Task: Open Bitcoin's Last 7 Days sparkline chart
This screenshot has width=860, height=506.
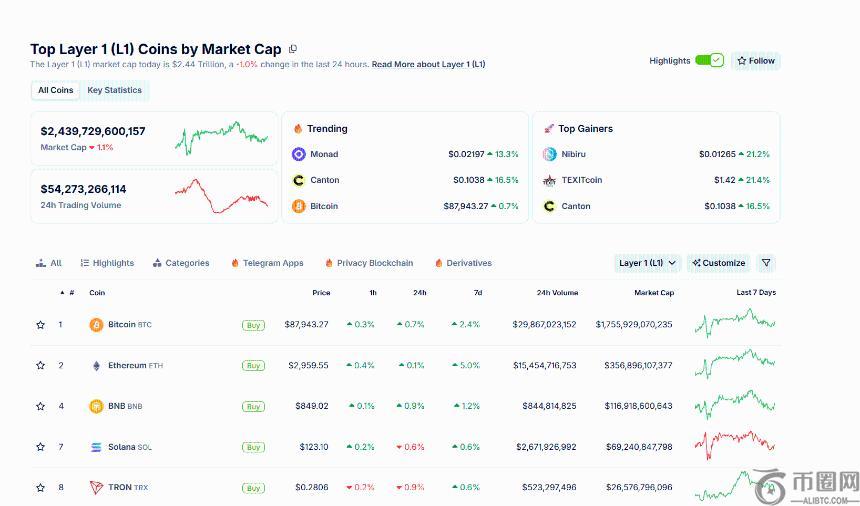Action: pos(740,325)
